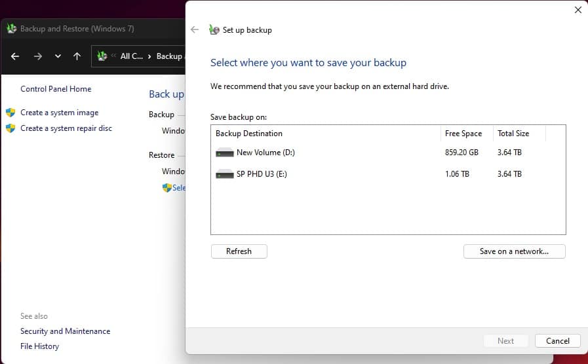588x364 pixels.
Task: Open Control Panel Home link
Action: click(56, 89)
